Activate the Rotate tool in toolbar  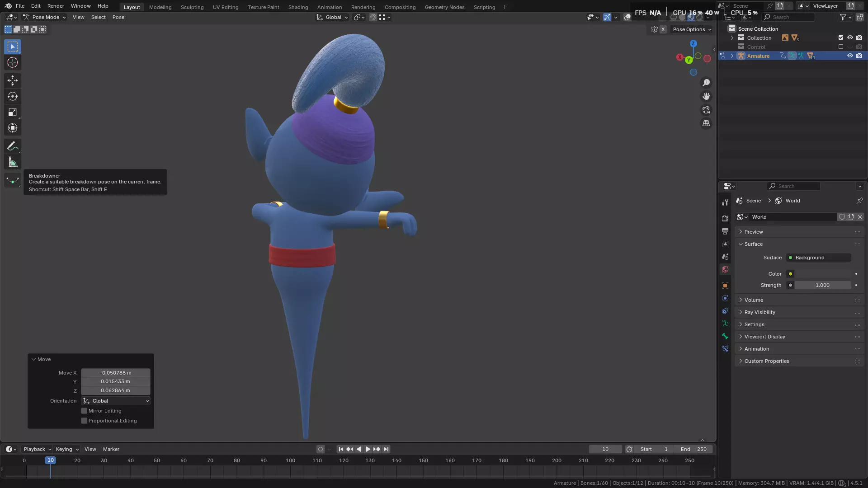coord(13,96)
